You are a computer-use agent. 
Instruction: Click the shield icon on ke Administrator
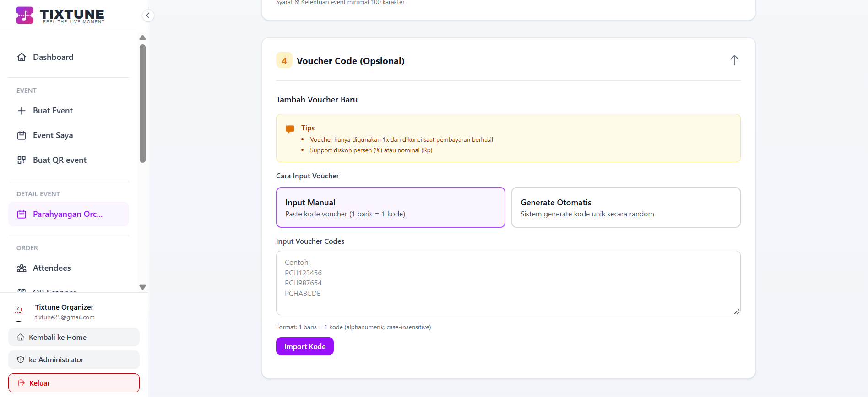click(x=21, y=359)
